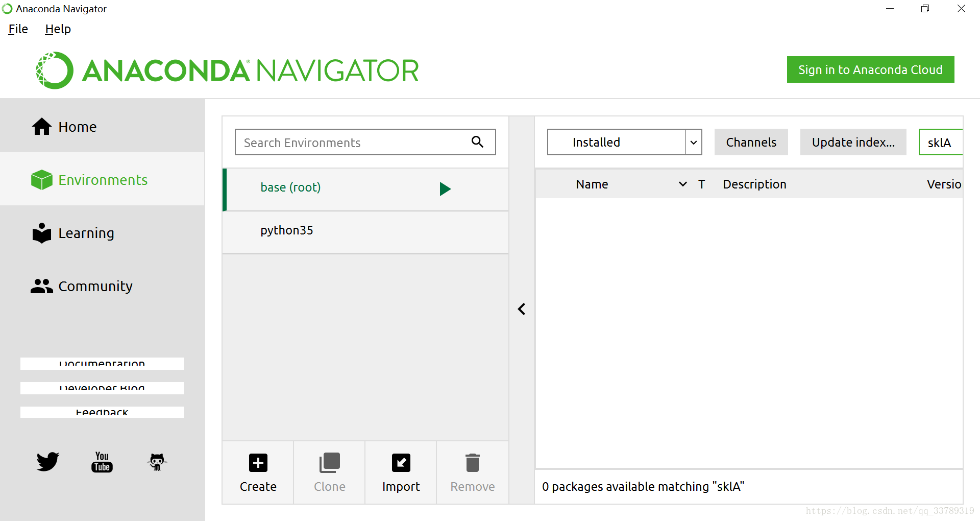Viewport: 980px width, 521px height.
Task: Click the Home house icon
Action: [42, 126]
